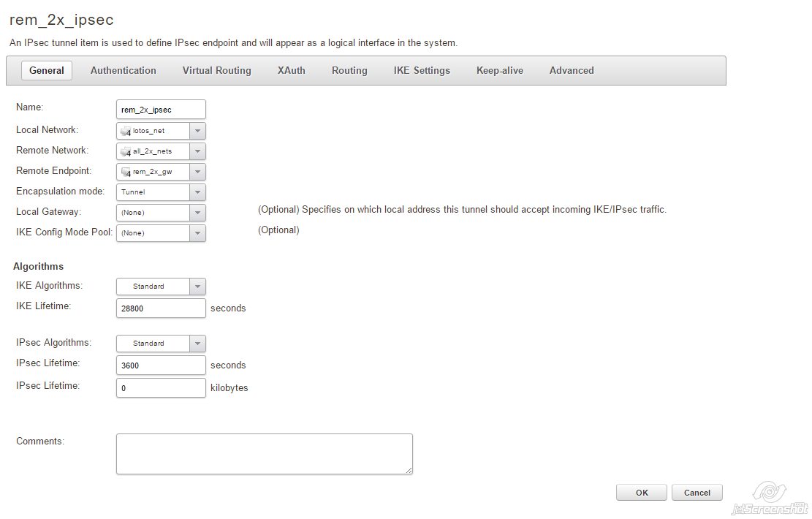812x519 pixels.
Task: Open the Authentication tab
Action: click(124, 70)
